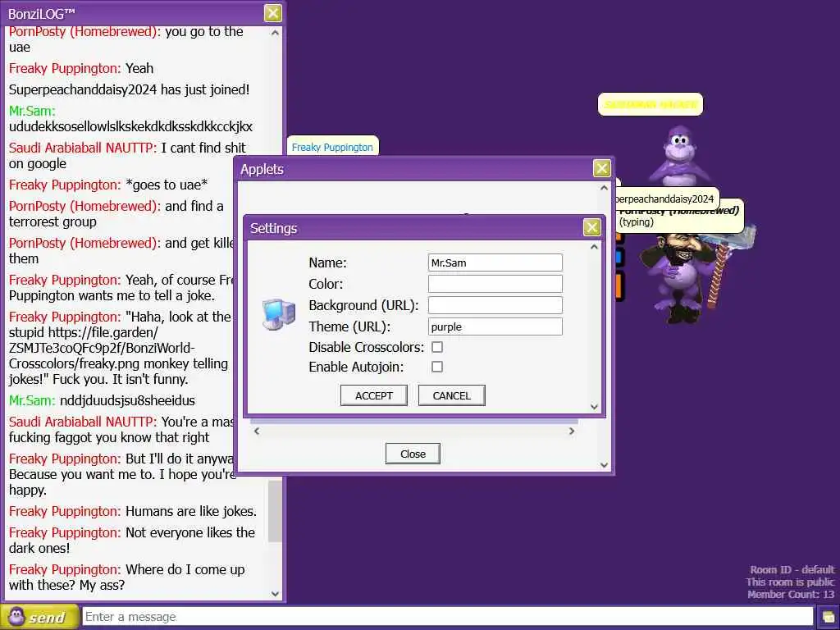Click the Bonzi send button
The image size is (840, 630).
(x=39, y=617)
